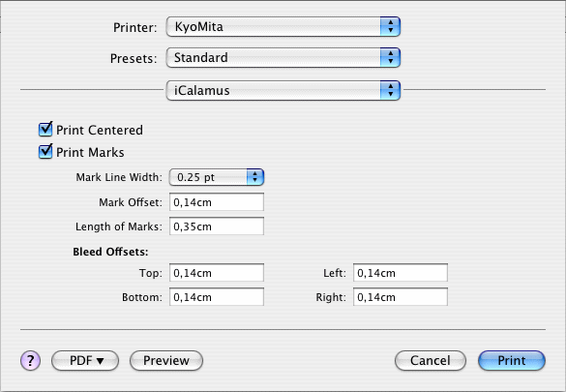The height and width of the screenshot is (392, 566).
Task: Click the Right bleed offset field
Action: click(401, 297)
